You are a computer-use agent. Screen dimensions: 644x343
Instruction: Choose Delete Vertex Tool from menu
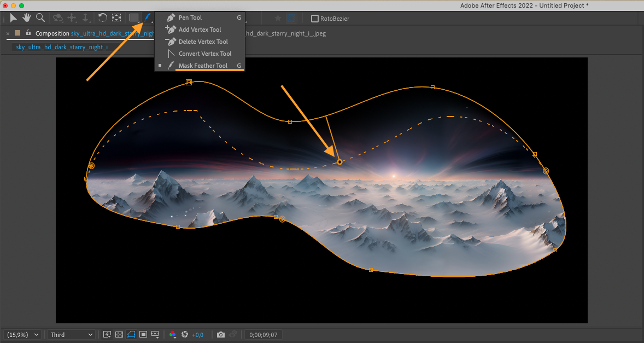coord(200,42)
